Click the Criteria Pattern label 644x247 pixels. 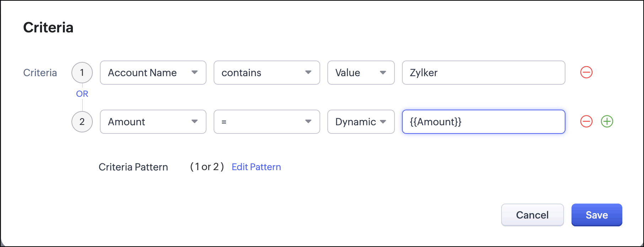click(x=133, y=167)
